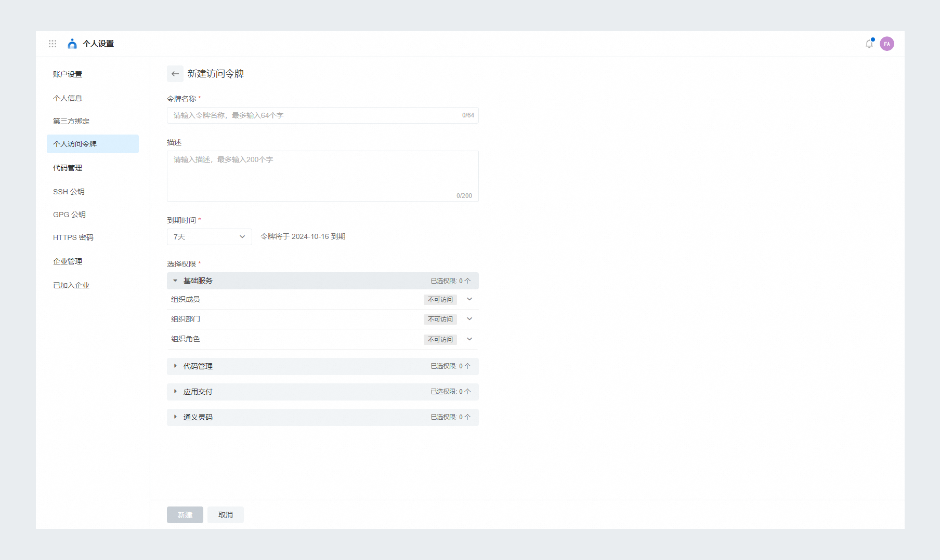
Task: Click the 企业管理 sidebar heading
Action: 68,261
